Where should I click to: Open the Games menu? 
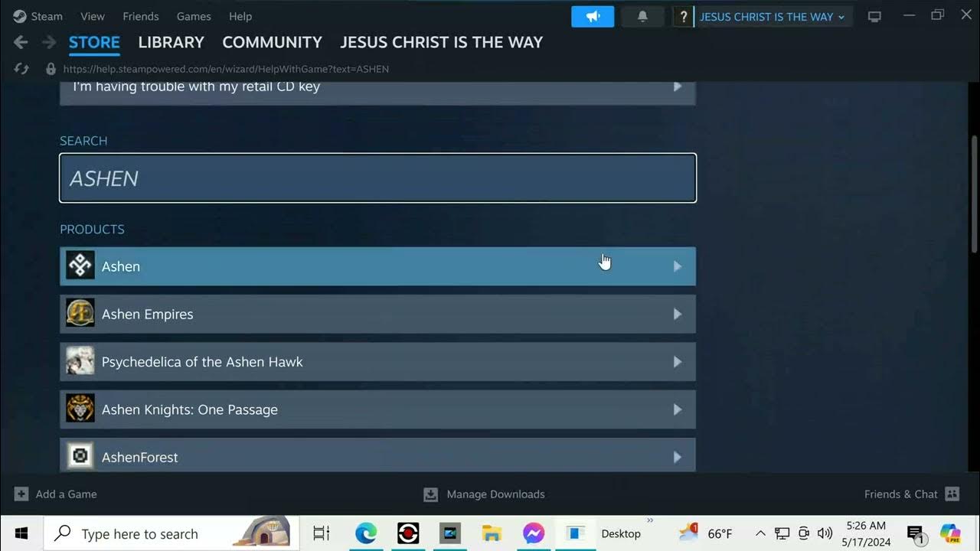coord(194,16)
